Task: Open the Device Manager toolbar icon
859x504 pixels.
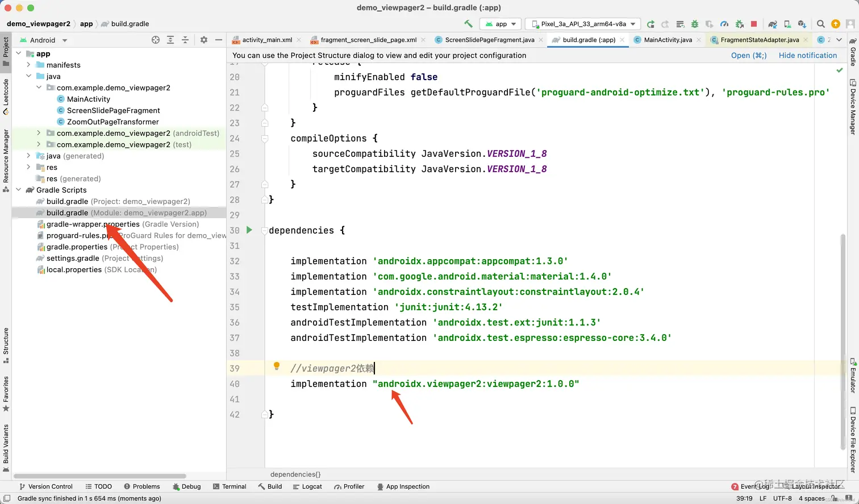Action: point(787,24)
